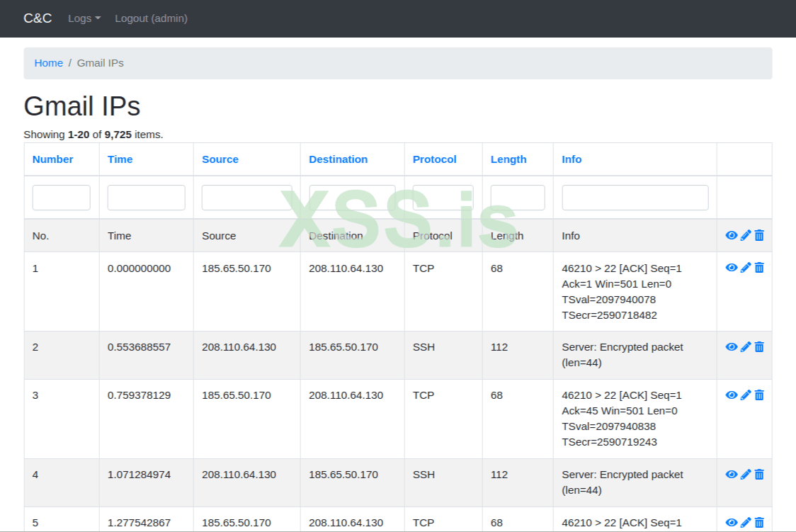Viewport: 796px width, 532px height.
Task: Sort table by Number column
Action: pyautogui.click(x=52, y=159)
